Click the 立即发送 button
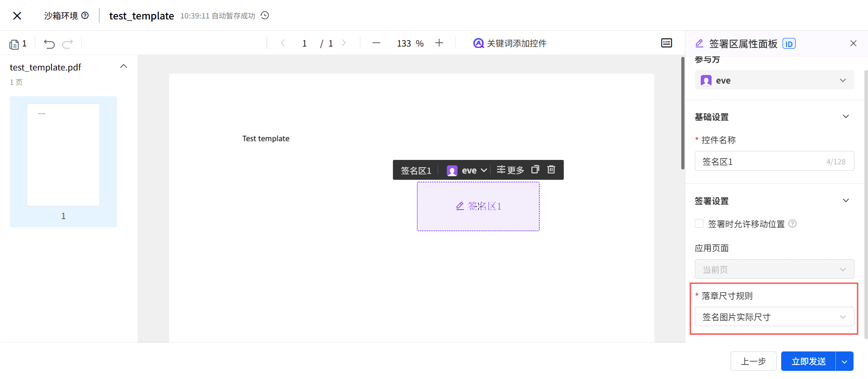The image size is (868, 379). click(808, 361)
